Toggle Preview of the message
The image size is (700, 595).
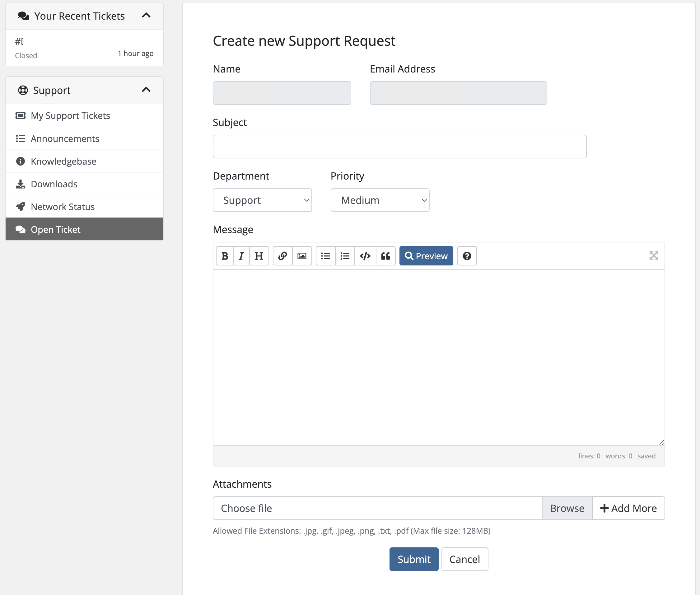(426, 256)
